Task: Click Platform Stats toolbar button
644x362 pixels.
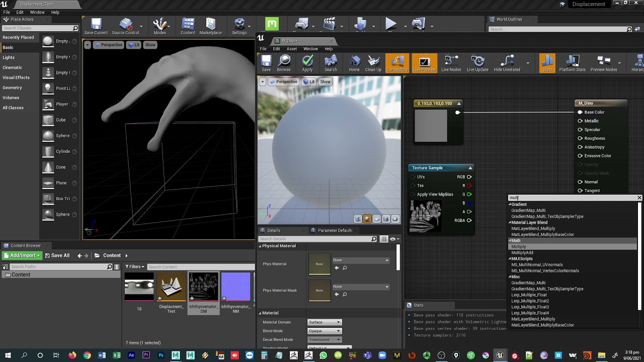Action: coord(572,64)
